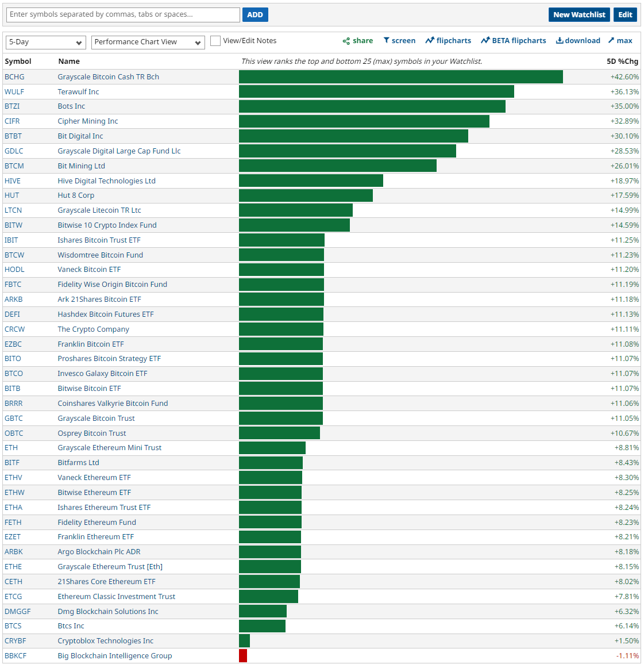This screenshot has width=644, height=664.
Task: Toggle the View/Edit Notes checkbox
Action: pos(215,41)
